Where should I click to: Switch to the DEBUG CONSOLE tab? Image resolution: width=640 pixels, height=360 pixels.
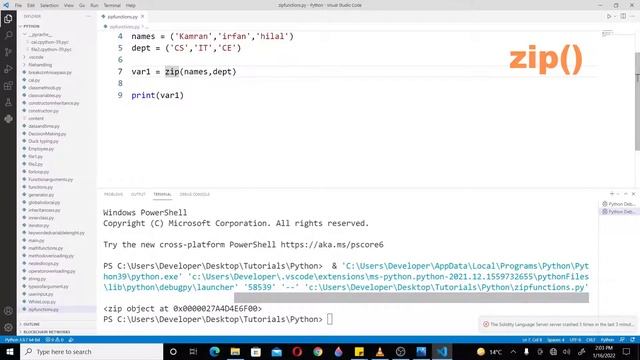point(195,194)
